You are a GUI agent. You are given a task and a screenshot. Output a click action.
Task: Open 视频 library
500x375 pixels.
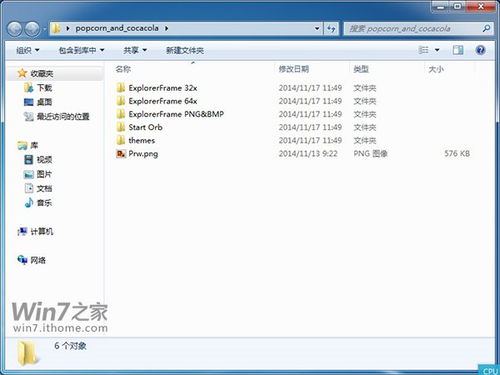44,160
